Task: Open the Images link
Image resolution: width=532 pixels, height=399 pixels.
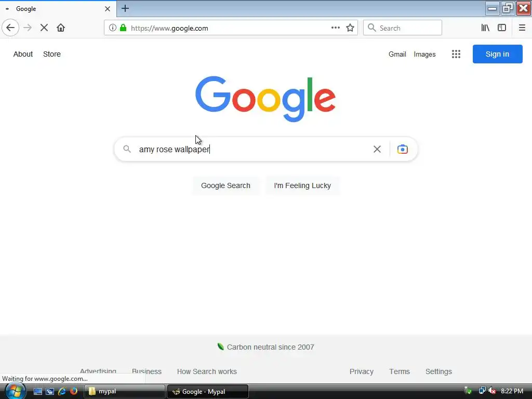Action: pos(424,54)
